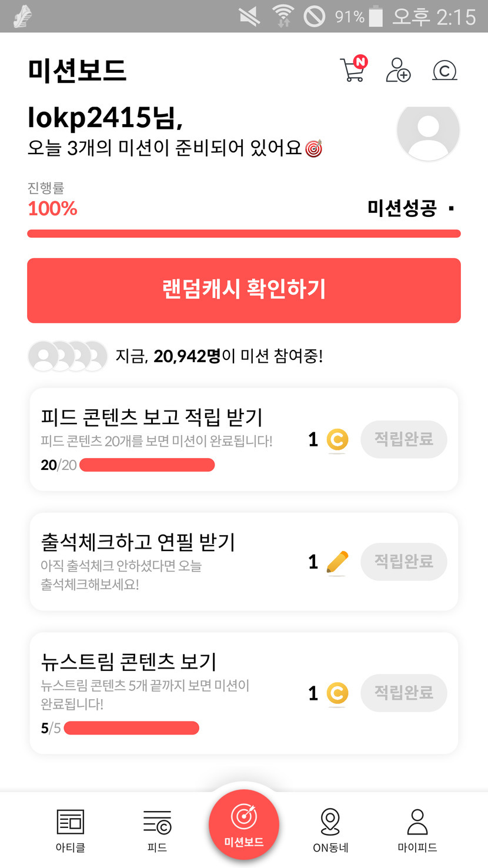488x868 pixels.
Task: Tap the participant avatars group
Action: (68, 356)
